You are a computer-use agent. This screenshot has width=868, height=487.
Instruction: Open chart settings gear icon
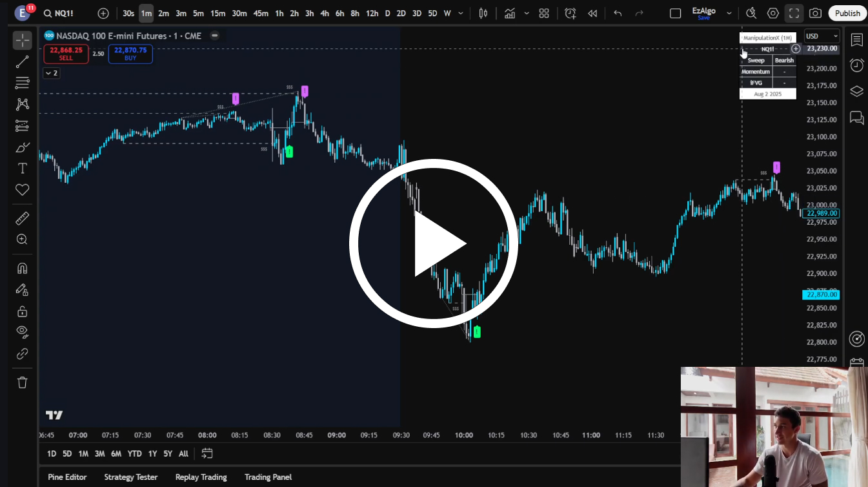[772, 14]
